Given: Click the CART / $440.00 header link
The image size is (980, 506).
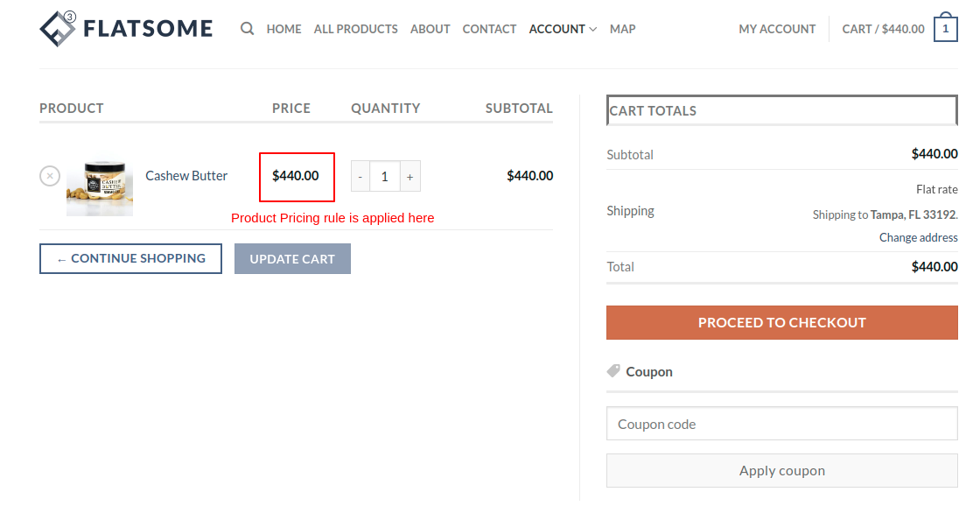Looking at the screenshot, I should point(884,28).
